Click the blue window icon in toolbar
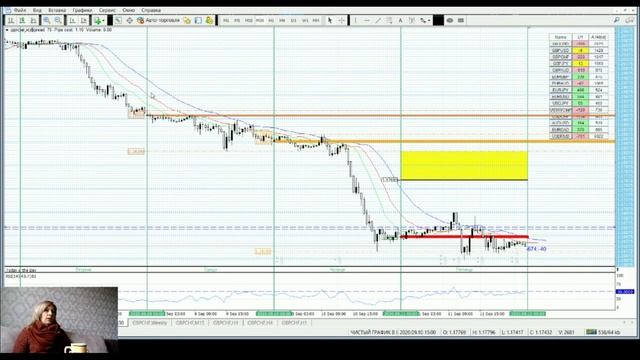The image size is (640, 360). [x=198, y=20]
